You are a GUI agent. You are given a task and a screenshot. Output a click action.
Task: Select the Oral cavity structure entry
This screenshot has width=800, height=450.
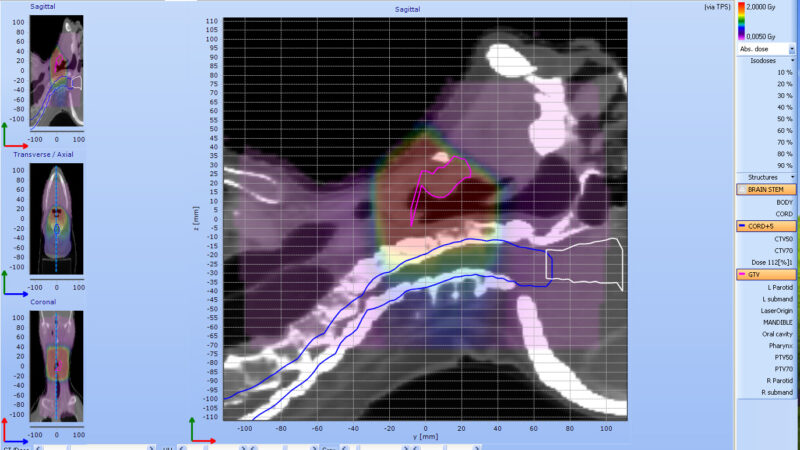[x=775, y=334]
